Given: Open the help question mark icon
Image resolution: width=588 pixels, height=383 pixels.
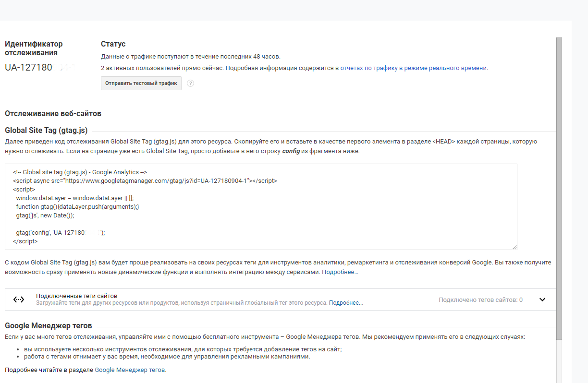Looking at the screenshot, I should click(x=190, y=84).
